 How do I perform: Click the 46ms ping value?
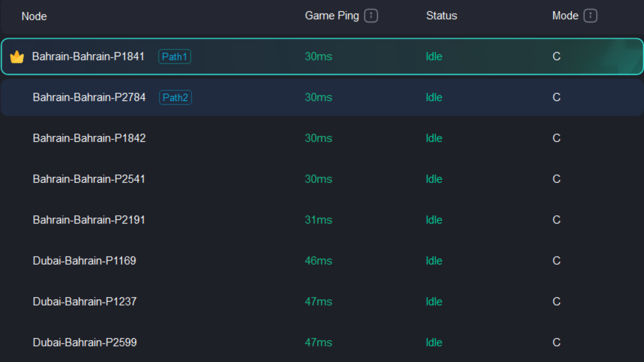318,261
